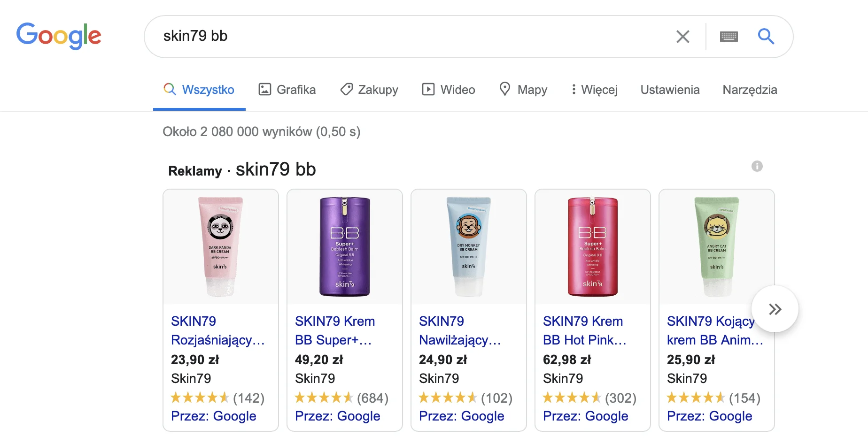Go to the Wideo tab
Screen dimensions: 868x444
(x=449, y=90)
